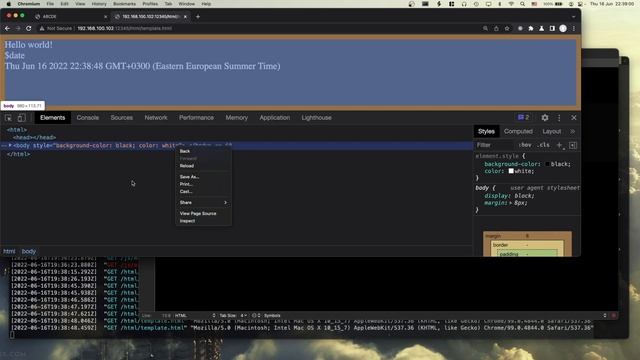
Task: Switch to the Console tab
Action: pyautogui.click(x=88, y=118)
